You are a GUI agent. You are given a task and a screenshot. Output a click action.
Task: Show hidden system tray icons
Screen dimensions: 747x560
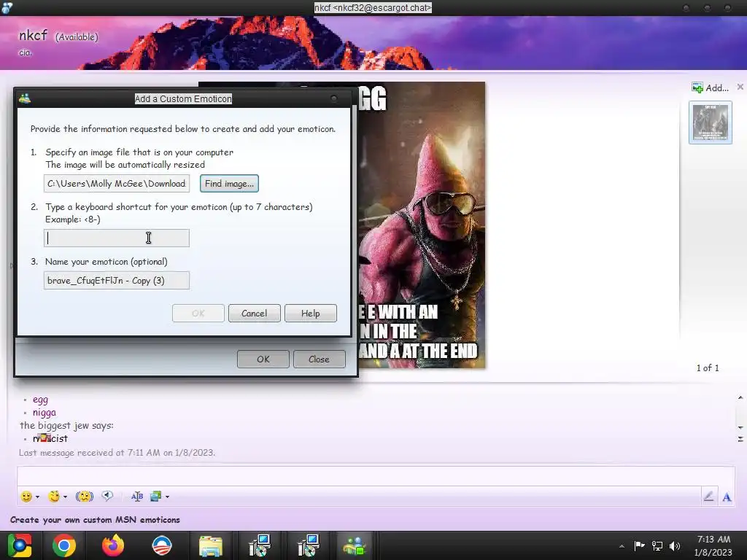(x=622, y=545)
